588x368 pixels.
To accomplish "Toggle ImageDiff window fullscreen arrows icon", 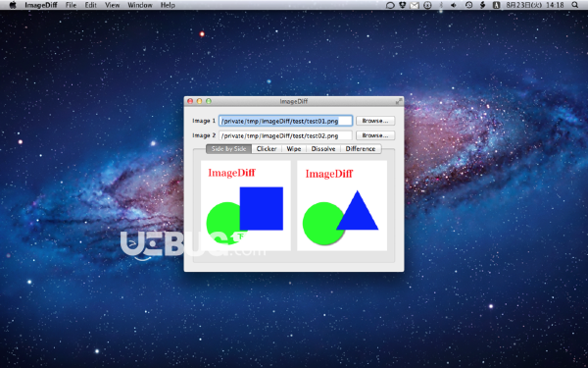I will pos(399,101).
